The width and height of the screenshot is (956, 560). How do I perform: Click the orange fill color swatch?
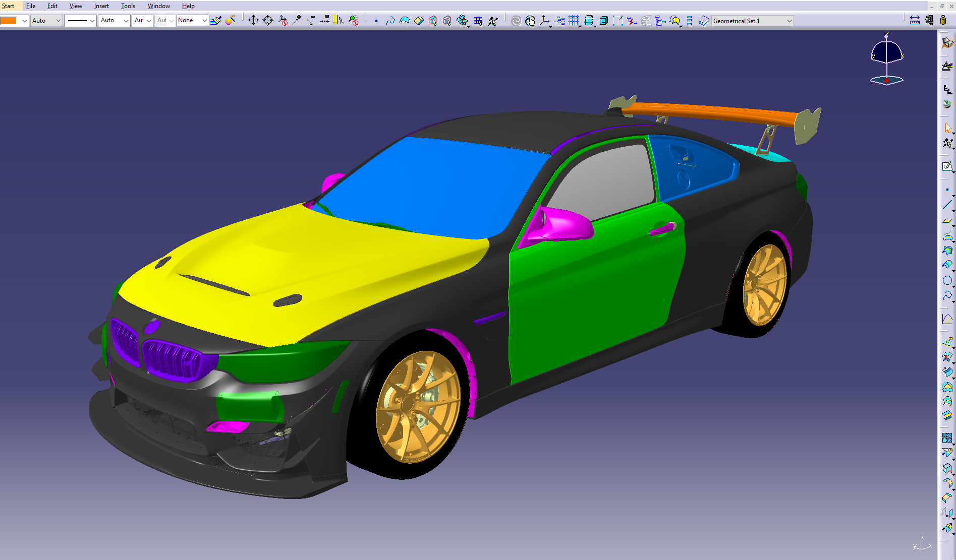click(9, 21)
